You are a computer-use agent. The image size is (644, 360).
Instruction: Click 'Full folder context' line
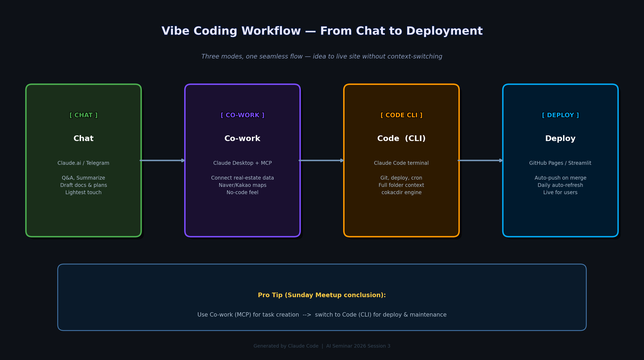pos(402,185)
